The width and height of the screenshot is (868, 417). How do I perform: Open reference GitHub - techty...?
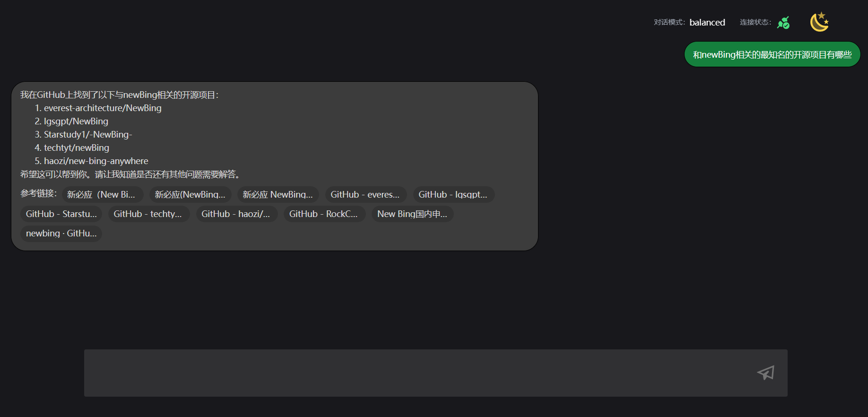pos(148,214)
